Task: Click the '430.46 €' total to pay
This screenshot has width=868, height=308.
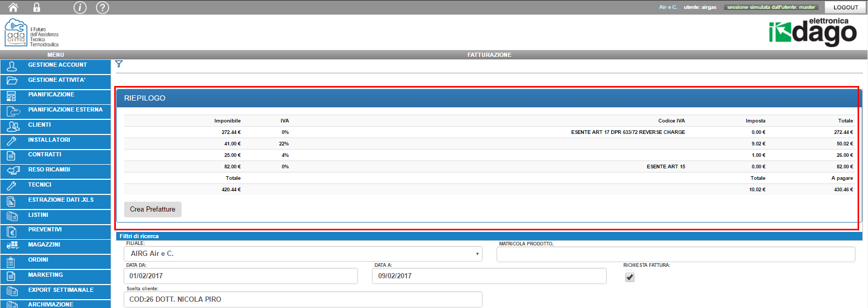Action: pyautogui.click(x=843, y=190)
